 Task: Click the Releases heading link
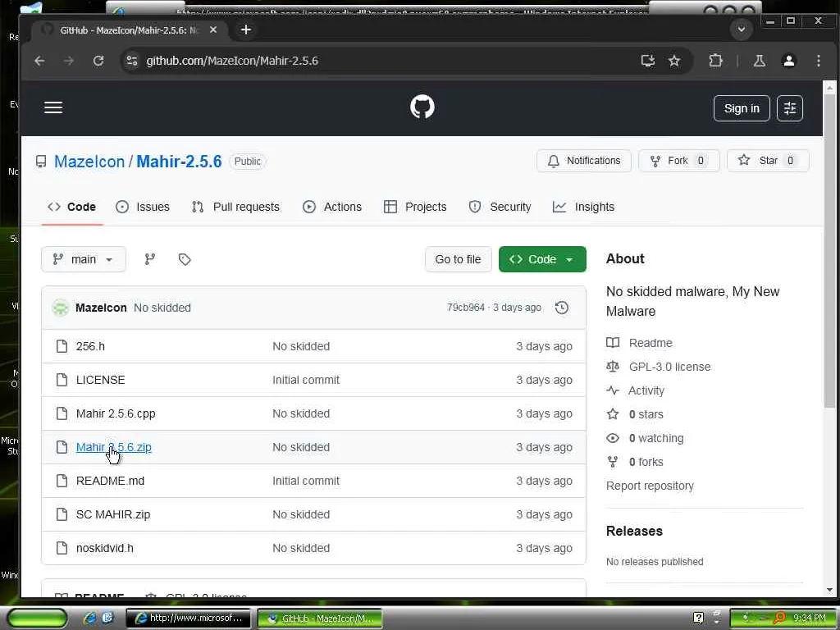point(634,531)
